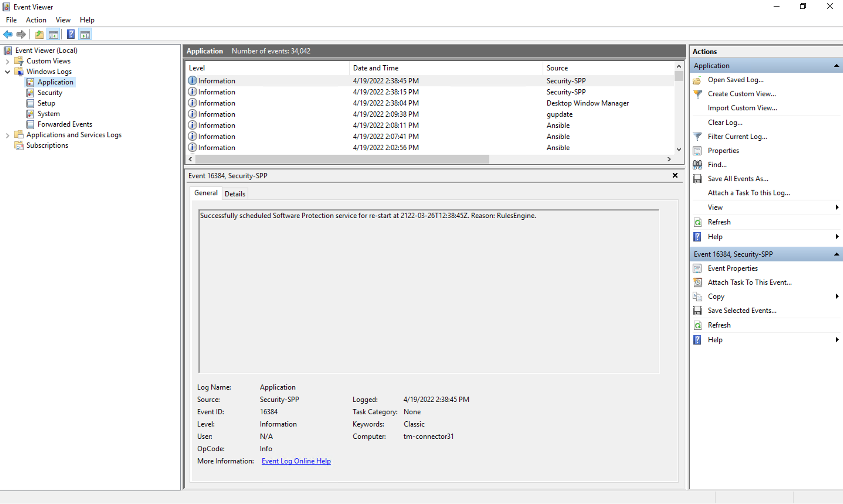This screenshot has width=843, height=504.
Task: Click the Open Saved Log folder toolbar icon
Action: click(x=39, y=34)
